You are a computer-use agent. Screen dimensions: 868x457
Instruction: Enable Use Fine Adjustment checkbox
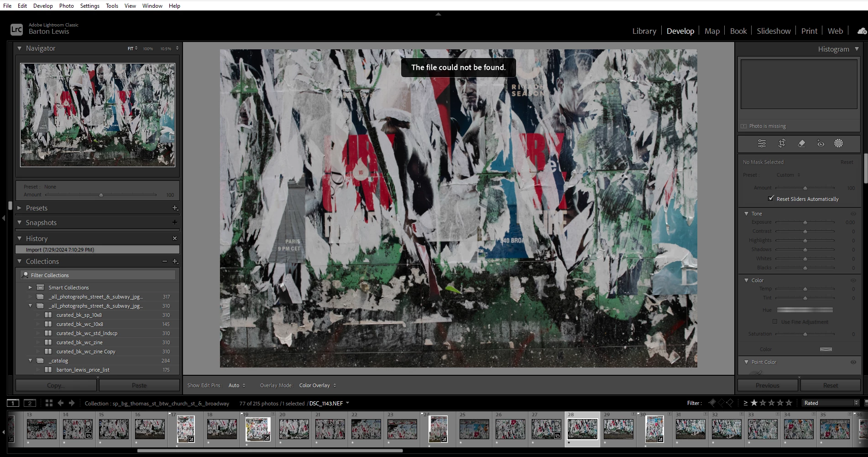[x=775, y=322]
